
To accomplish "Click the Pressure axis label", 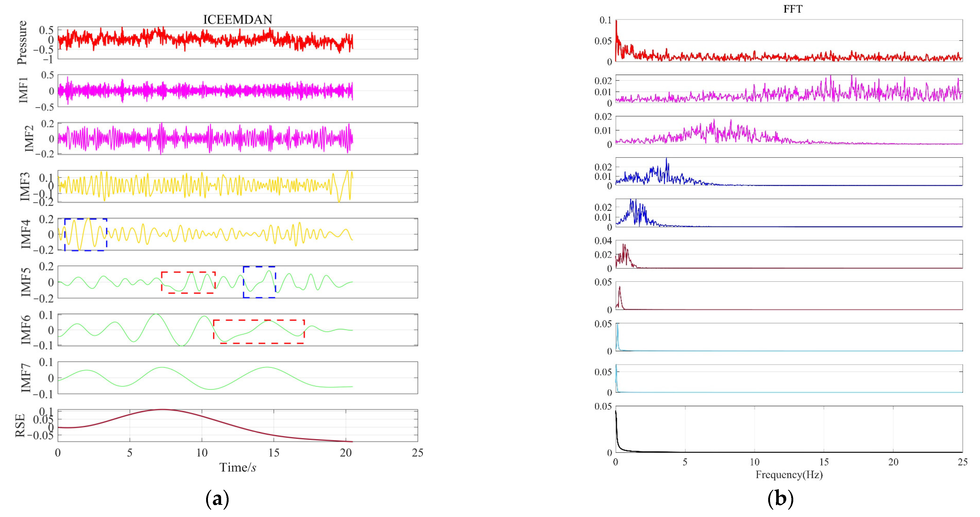I will 22,43.
